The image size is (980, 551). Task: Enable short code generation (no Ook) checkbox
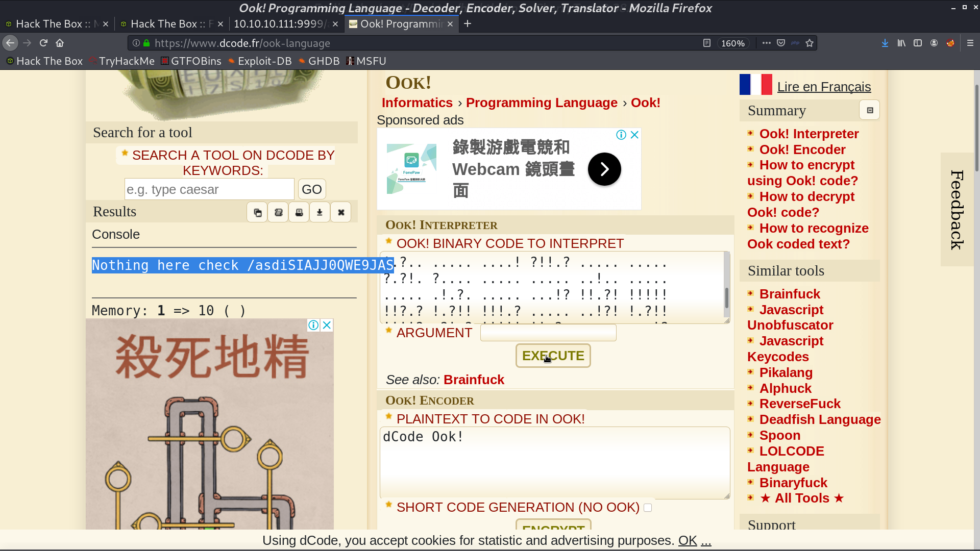tap(648, 508)
